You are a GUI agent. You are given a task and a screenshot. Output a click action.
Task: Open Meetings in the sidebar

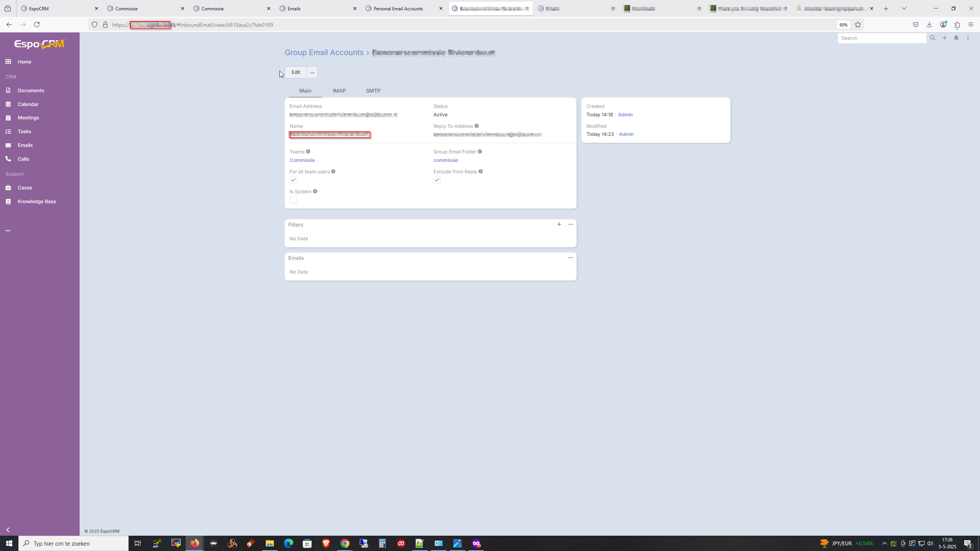pyautogui.click(x=28, y=117)
